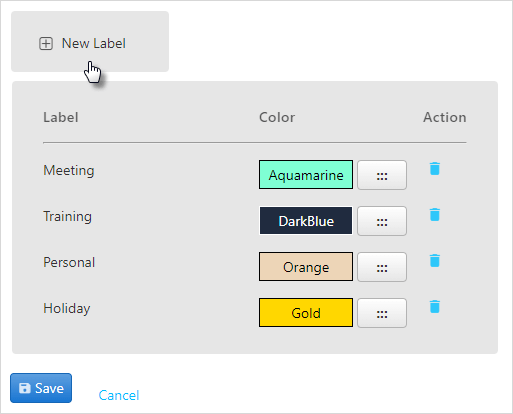Remove the Holiday label with trash icon
Image resolution: width=513 pixels, height=414 pixels.
(435, 307)
